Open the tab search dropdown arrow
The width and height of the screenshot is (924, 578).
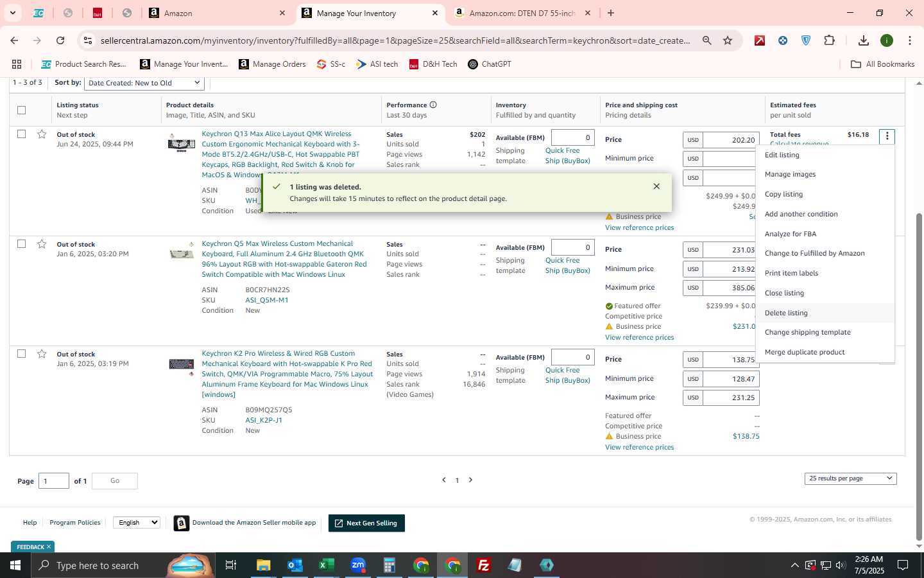[x=12, y=13]
